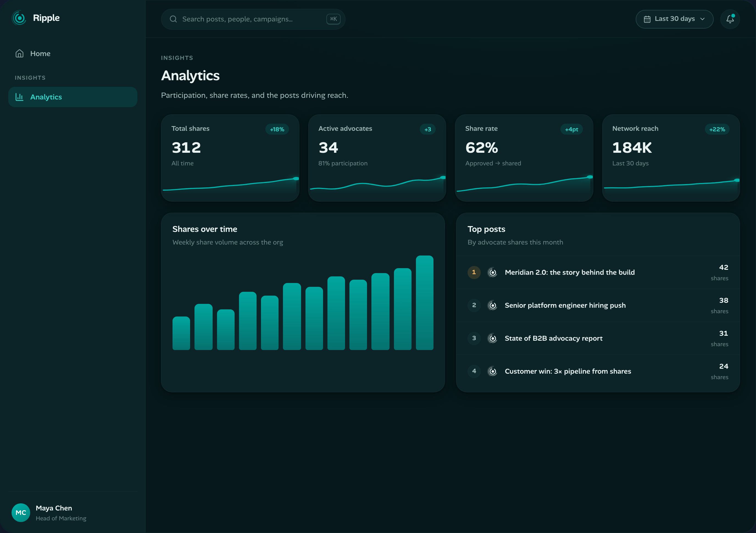Click rank 1 badge in Top posts

click(474, 272)
